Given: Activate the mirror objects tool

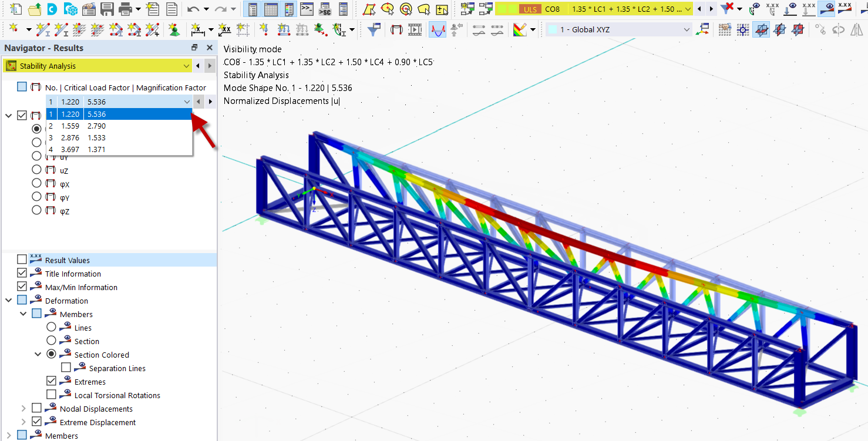Looking at the screenshot, I should click(856, 30).
